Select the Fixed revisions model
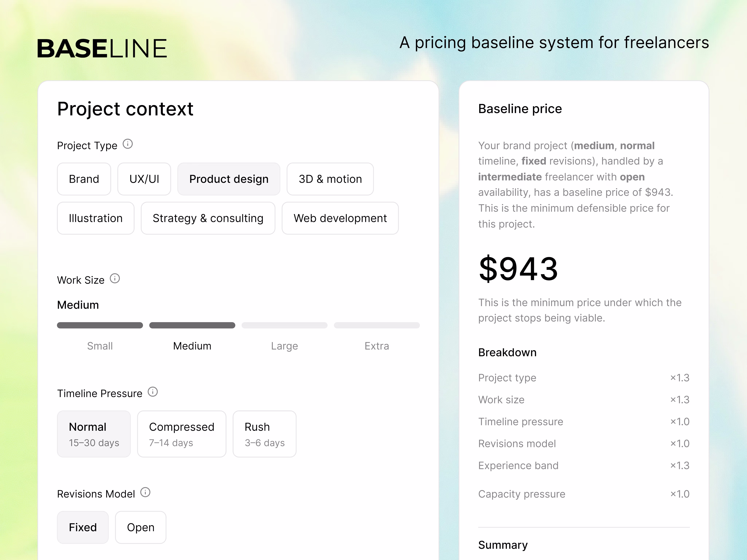 tap(83, 527)
